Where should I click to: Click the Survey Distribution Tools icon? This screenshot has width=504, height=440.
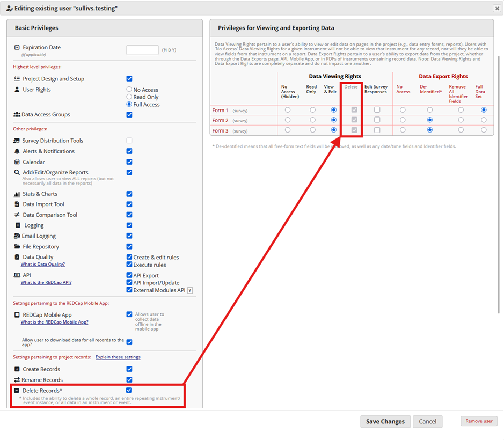[x=17, y=141]
